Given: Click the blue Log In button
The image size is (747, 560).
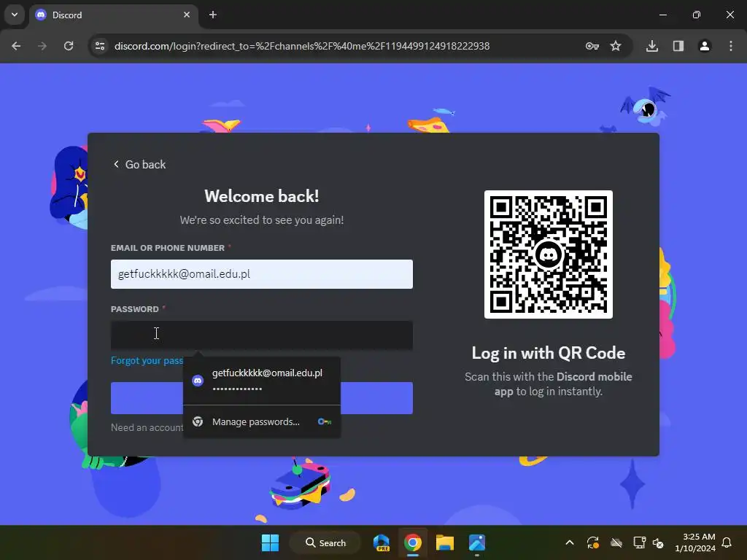Looking at the screenshot, I should pos(262,398).
